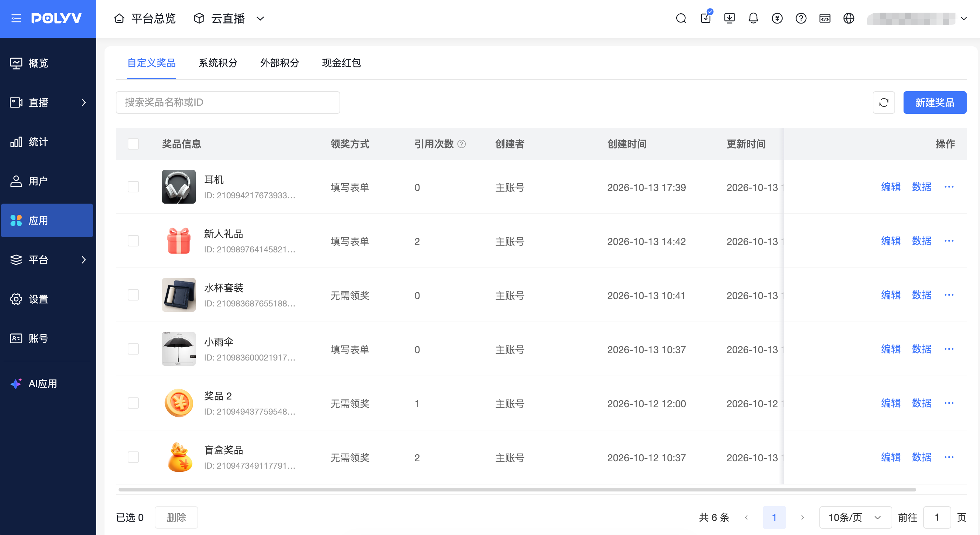
Task: Go to 概览 in the sidebar
Action: (x=47, y=63)
